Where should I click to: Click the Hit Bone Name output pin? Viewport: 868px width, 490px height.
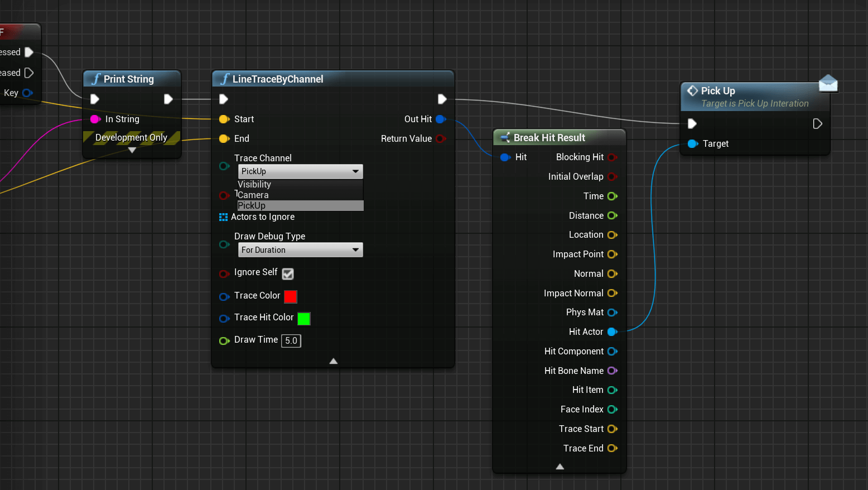(613, 371)
